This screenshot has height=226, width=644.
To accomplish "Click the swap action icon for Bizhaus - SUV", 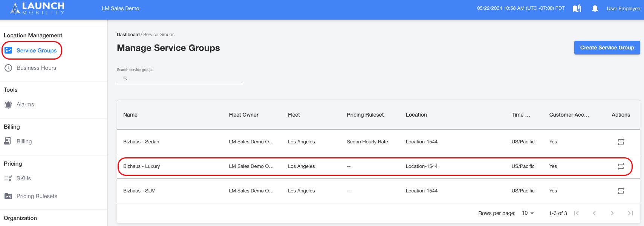I will [621, 191].
